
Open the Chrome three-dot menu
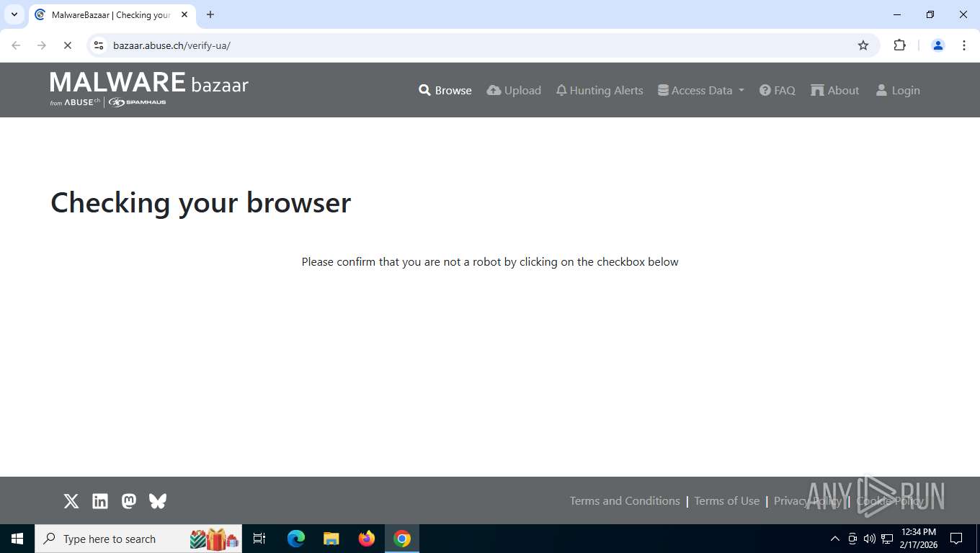[x=964, y=45]
